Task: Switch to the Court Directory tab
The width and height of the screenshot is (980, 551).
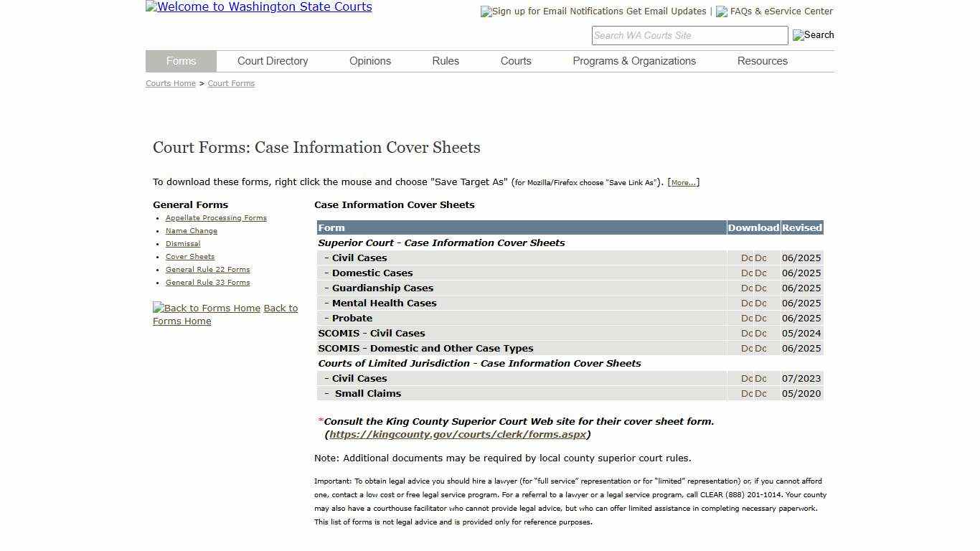Action: [x=273, y=61]
